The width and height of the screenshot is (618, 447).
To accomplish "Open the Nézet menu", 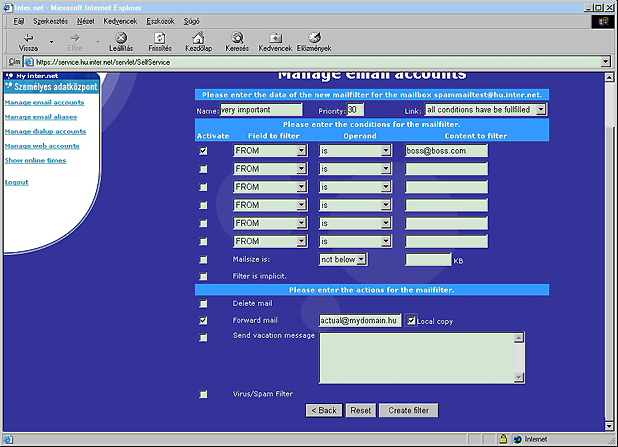I will [x=86, y=21].
